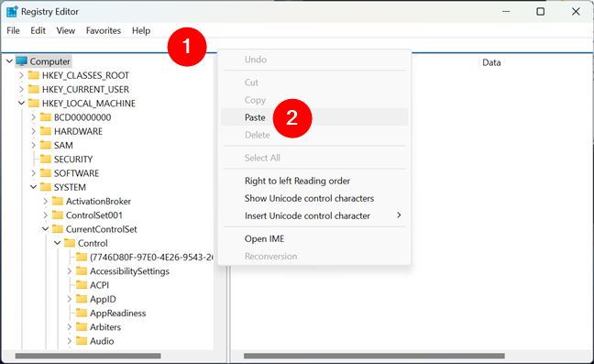
Task: Open the Edit menu
Action: click(x=38, y=30)
